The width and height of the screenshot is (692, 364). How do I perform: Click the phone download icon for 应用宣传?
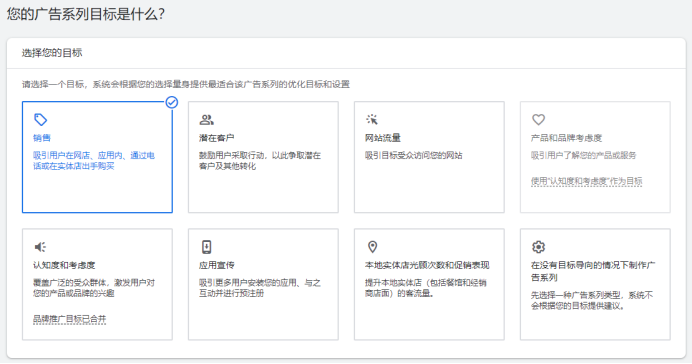[207, 247]
